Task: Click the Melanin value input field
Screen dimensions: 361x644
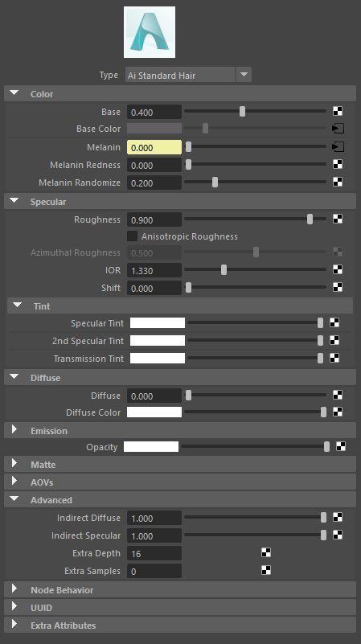Action: 154,147
